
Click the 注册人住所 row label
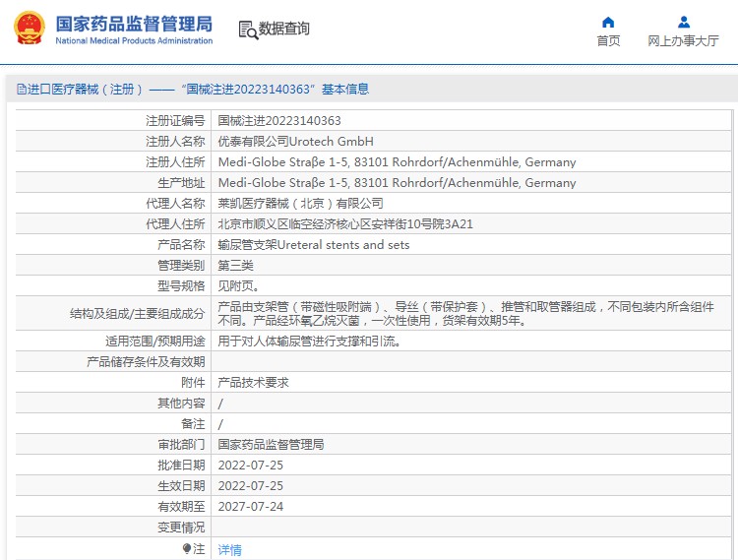point(175,162)
